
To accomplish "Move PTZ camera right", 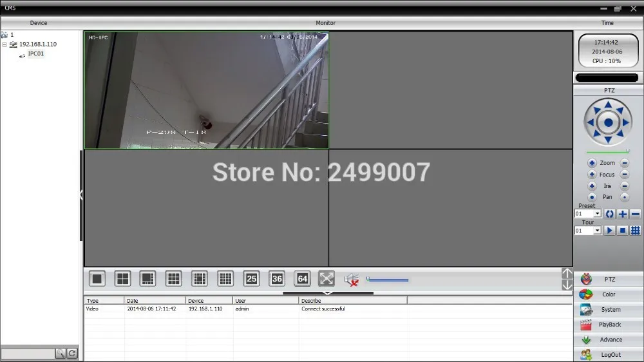I will pos(626,122).
